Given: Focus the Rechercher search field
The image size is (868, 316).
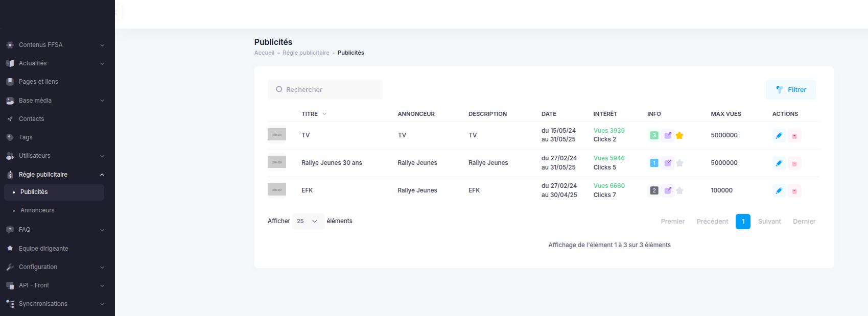Looking at the screenshot, I should point(325,90).
